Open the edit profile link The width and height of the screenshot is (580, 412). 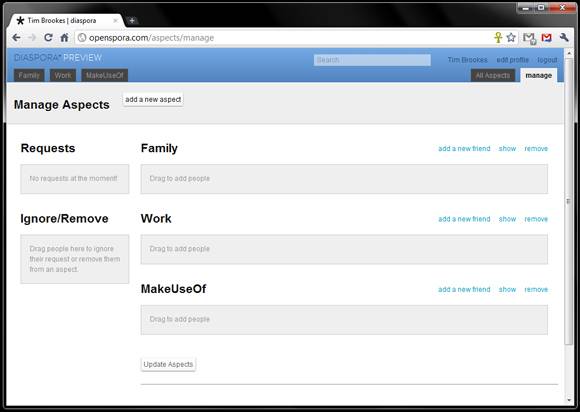512,60
